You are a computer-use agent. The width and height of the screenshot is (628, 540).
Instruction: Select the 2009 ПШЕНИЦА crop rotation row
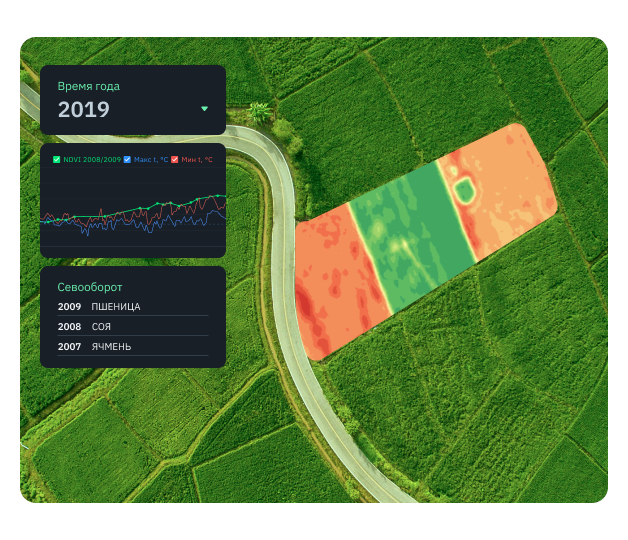[x=133, y=307]
